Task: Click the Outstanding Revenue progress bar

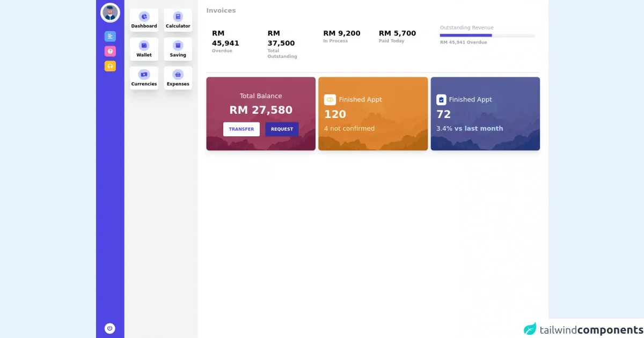Action: pyautogui.click(x=487, y=35)
